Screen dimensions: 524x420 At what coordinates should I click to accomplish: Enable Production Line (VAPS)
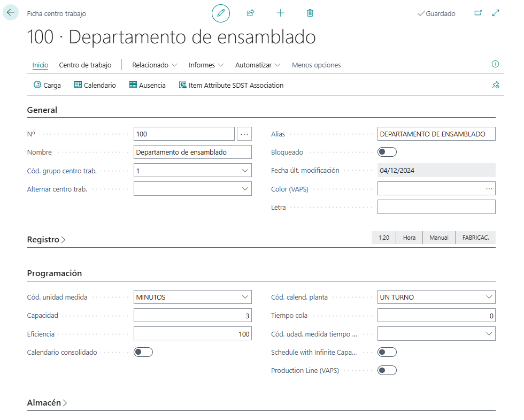pos(387,370)
